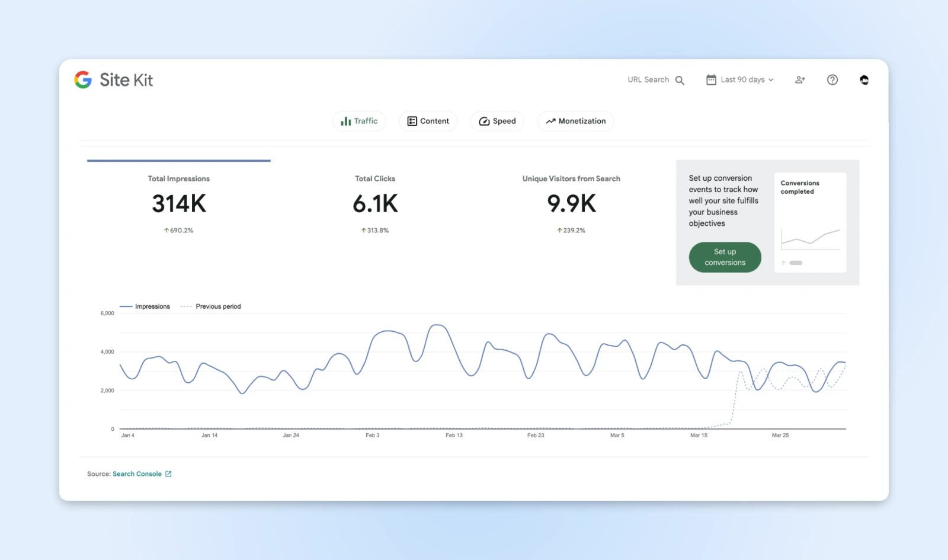
Task: Open the Search Console source link
Action: 137,474
